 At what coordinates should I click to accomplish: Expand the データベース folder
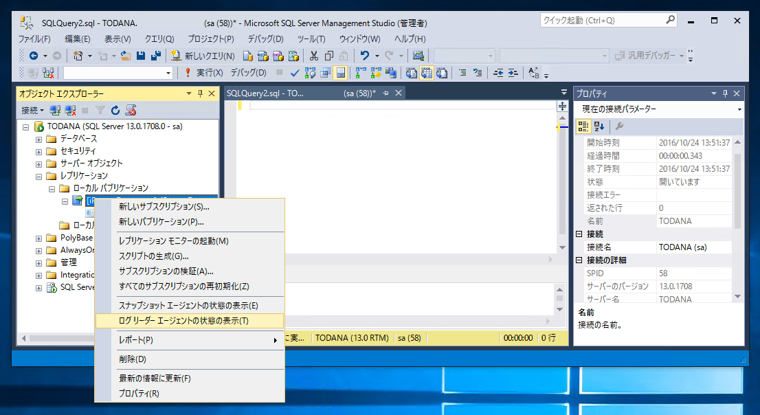[x=39, y=139]
